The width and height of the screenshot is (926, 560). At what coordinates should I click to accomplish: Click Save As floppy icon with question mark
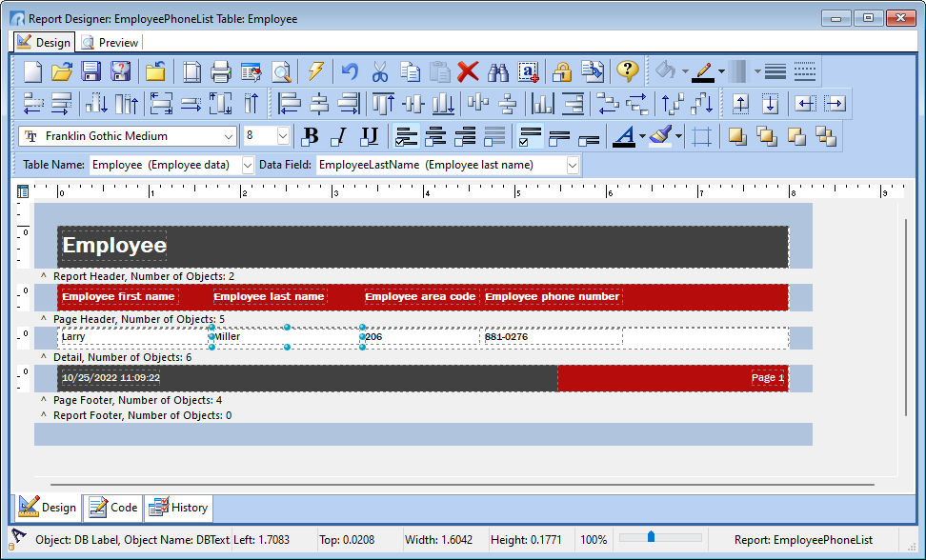coord(120,71)
